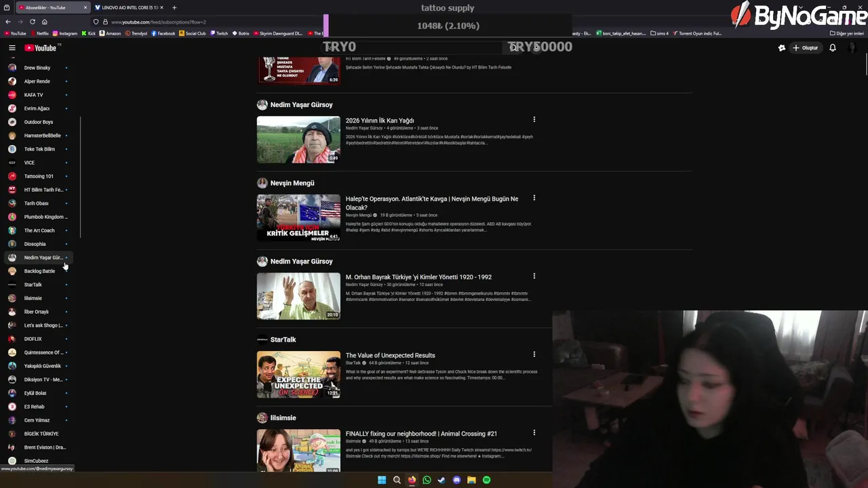
Task: Click the Animal Crossing #21 video thumbnail
Action: tap(298, 451)
